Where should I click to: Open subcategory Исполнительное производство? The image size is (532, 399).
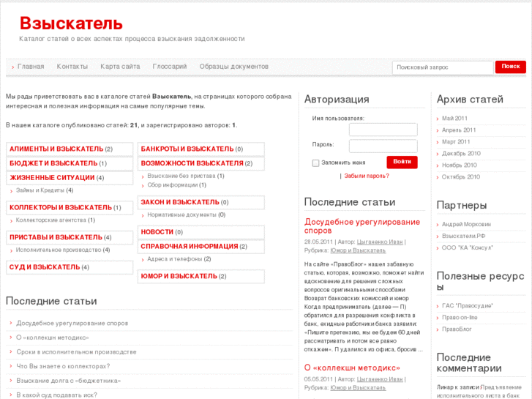(x=59, y=250)
